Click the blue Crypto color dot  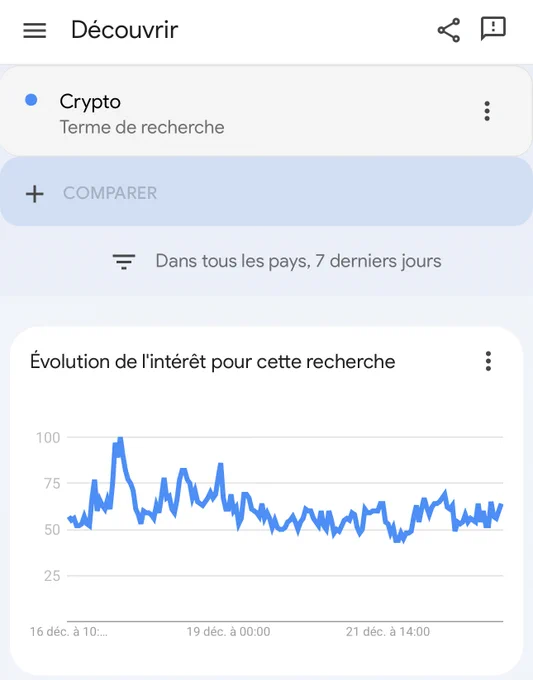click(31, 100)
